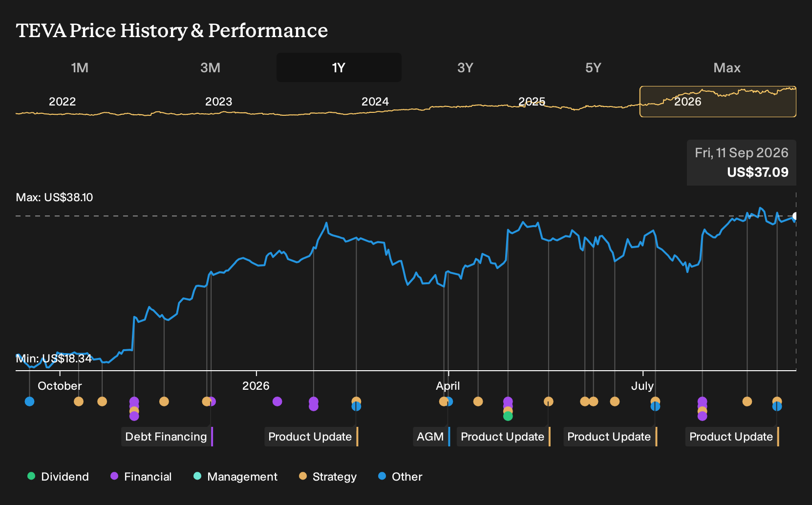Toggle the Strategy legend filter

tap(328, 477)
